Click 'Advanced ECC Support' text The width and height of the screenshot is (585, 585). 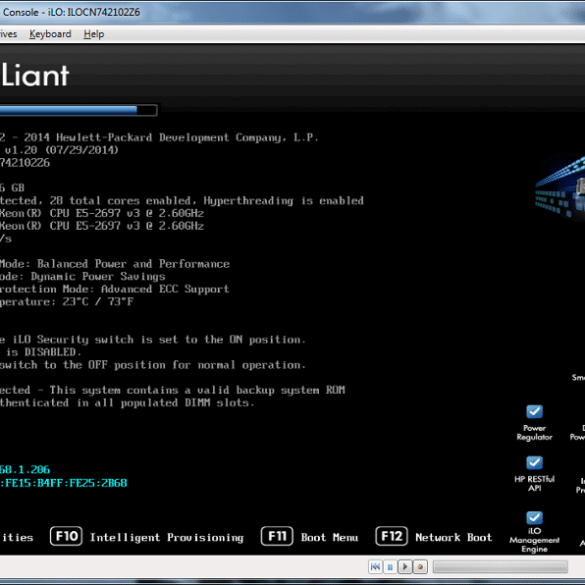(x=165, y=289)
